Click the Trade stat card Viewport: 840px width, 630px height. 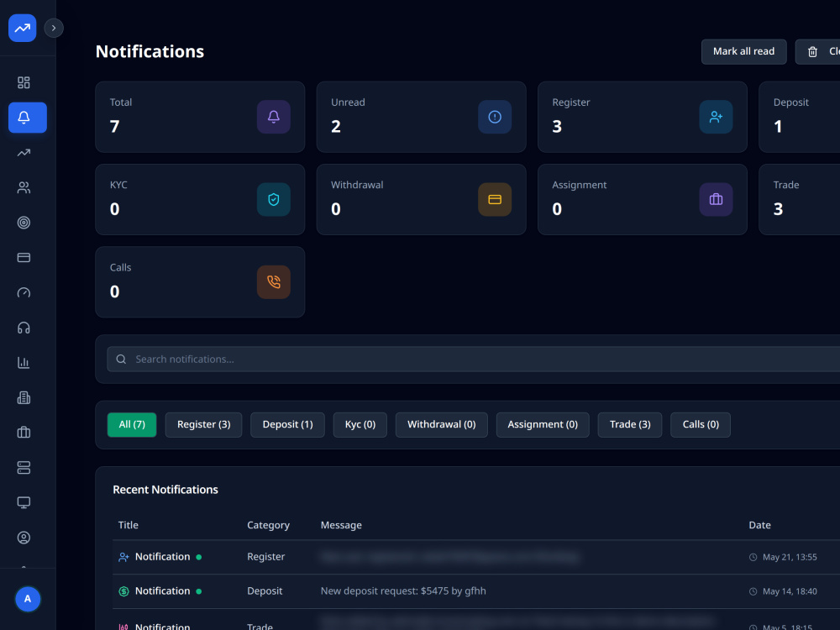point(800,199)
